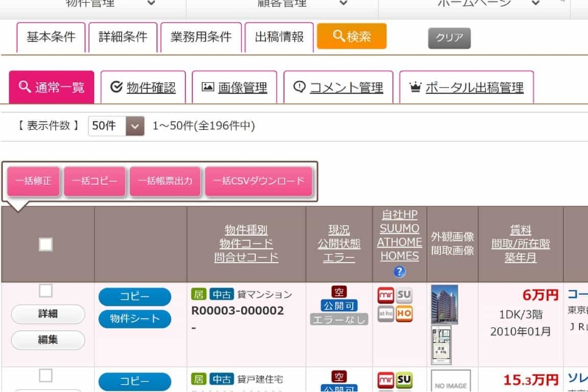Click the red 空 vacancy status badge
This screenshot has height=392, width=588.
(x=339, y=292)
